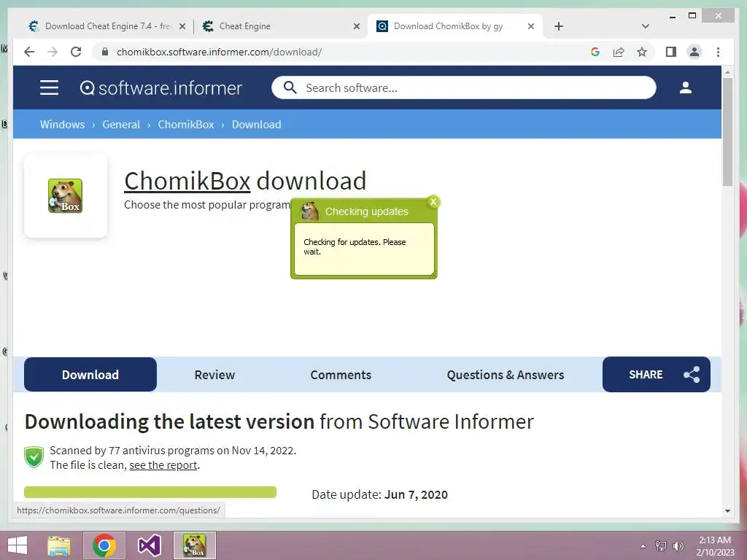The width and height of the screenshot is (747, 560).
Task: Go to General breadcrumb link
Action: coord(121,124)
